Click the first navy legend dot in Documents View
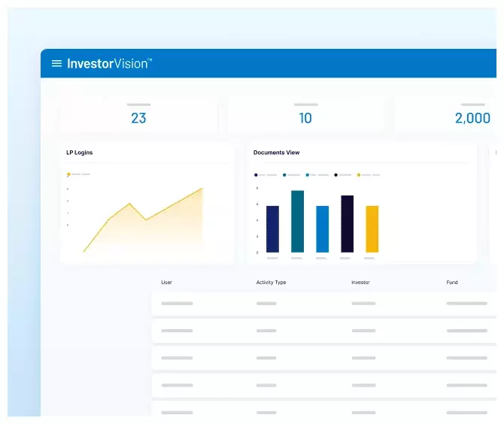This screenshot has width=504, height=424. point(256,174)
